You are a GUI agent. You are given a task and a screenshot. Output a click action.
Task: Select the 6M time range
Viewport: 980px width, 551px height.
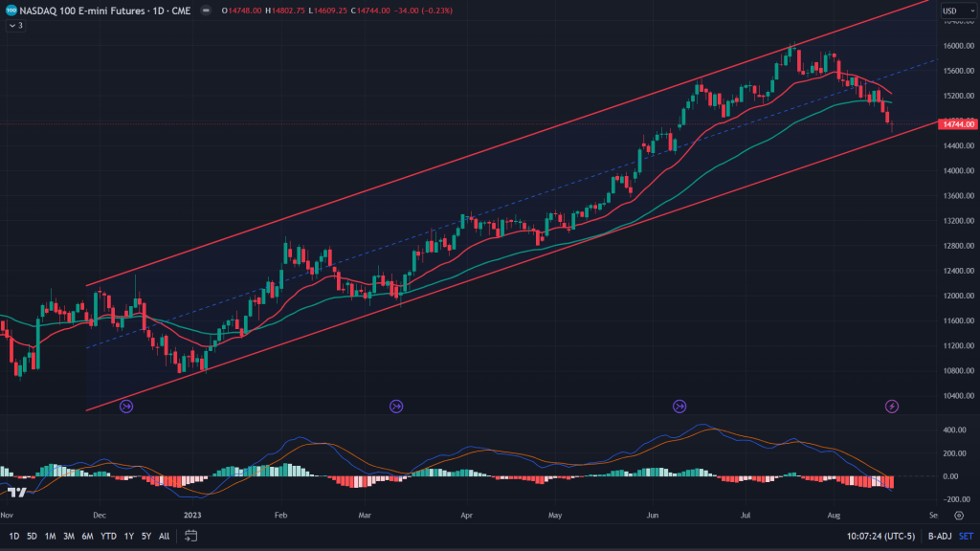(x=87, y=536)
